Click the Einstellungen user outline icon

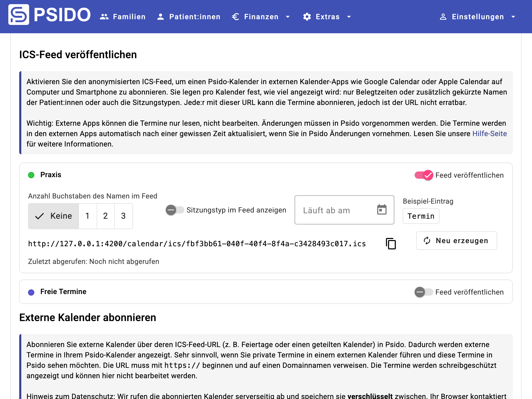443,17
